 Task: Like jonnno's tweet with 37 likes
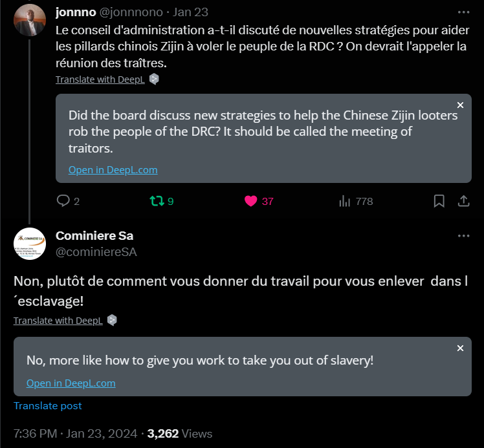click(x=252, y=201)
